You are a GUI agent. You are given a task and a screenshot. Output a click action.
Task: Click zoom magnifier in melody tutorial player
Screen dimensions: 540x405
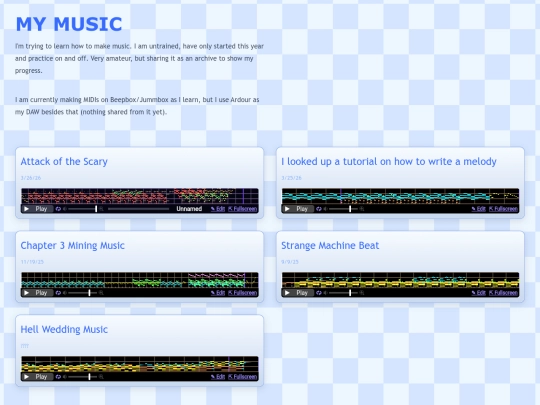362,209
